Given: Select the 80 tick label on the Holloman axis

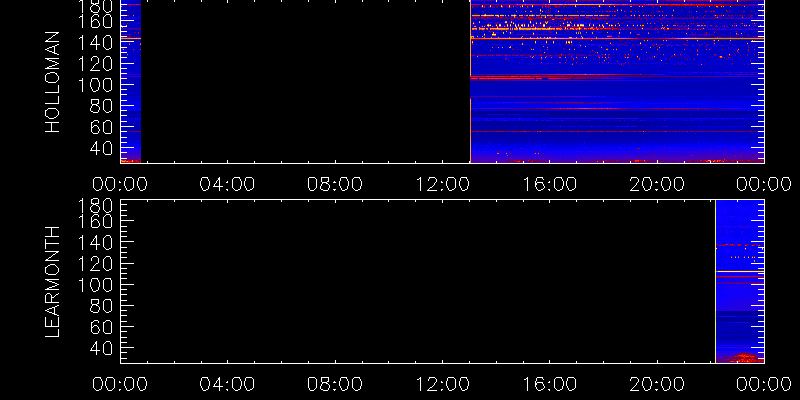Looking at the screenshot, I should 101,106.
